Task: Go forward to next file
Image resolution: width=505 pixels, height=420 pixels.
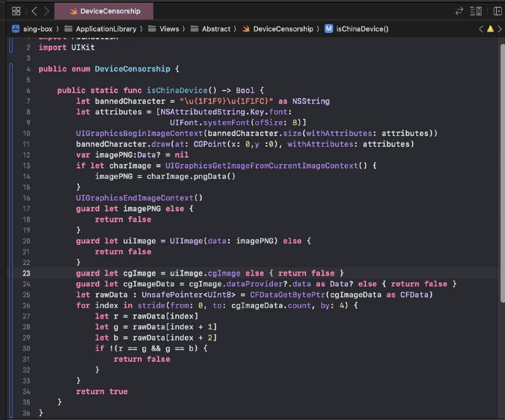Action: pos(45,11)
